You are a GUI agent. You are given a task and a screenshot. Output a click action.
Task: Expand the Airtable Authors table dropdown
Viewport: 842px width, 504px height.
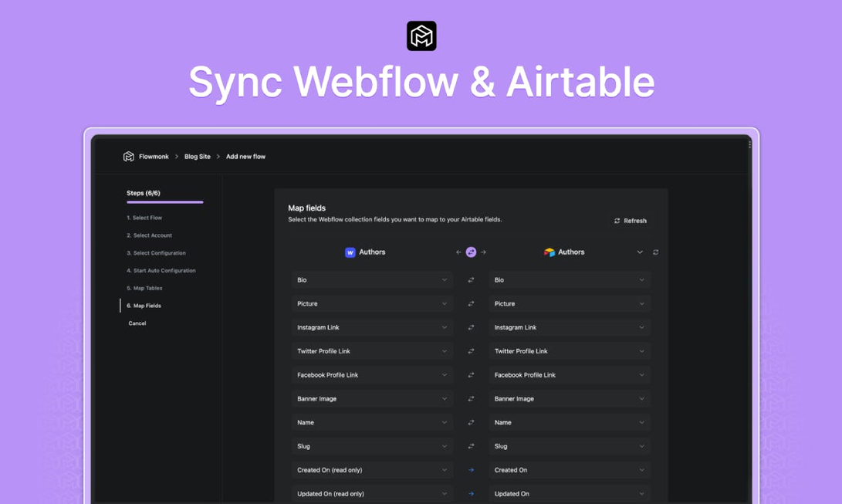640,252
